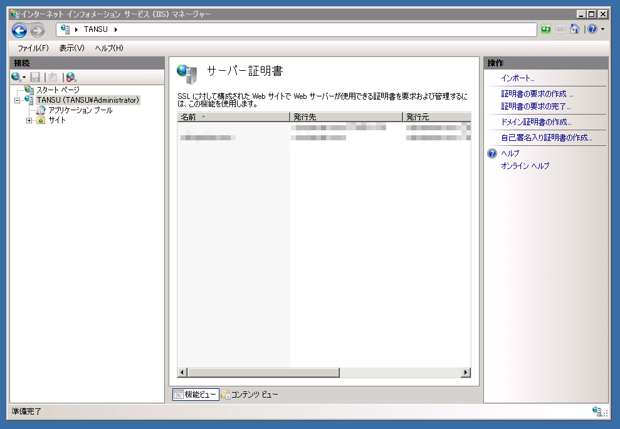Go to Home via house icon

[575, 29]
